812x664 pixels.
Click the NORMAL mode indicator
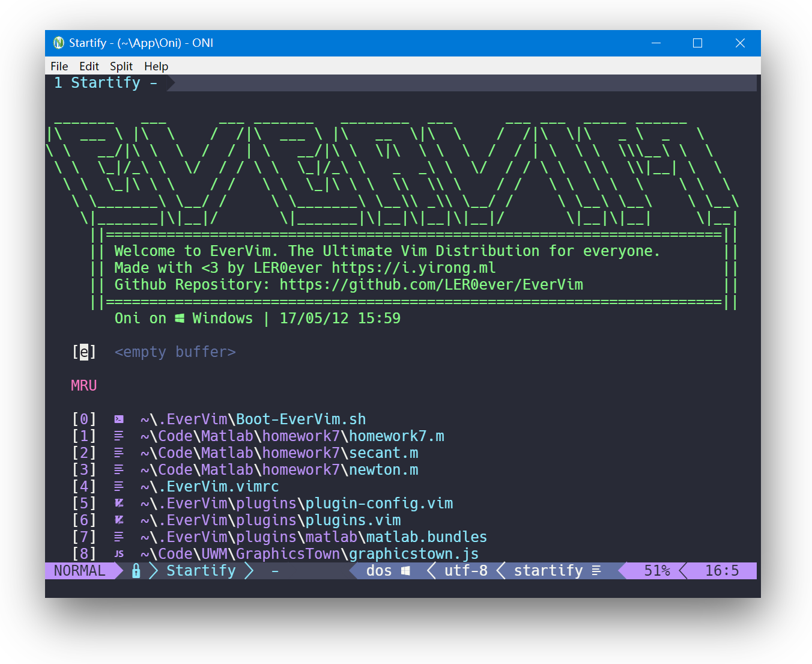79,571
